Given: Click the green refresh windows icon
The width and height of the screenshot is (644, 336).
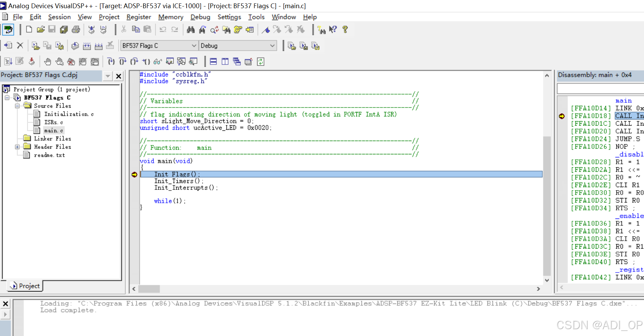Looking at the screenshot, I should pos(261,61).
